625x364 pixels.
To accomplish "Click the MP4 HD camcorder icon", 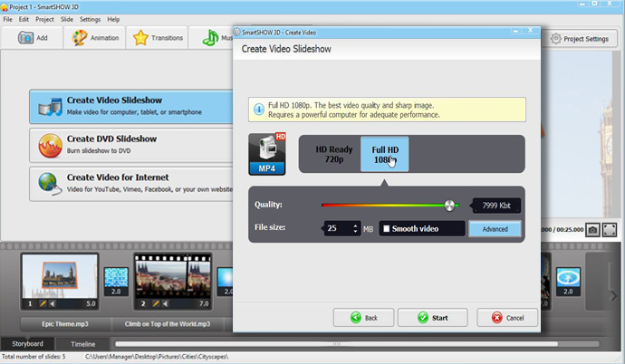I will (x=267, y=154).
